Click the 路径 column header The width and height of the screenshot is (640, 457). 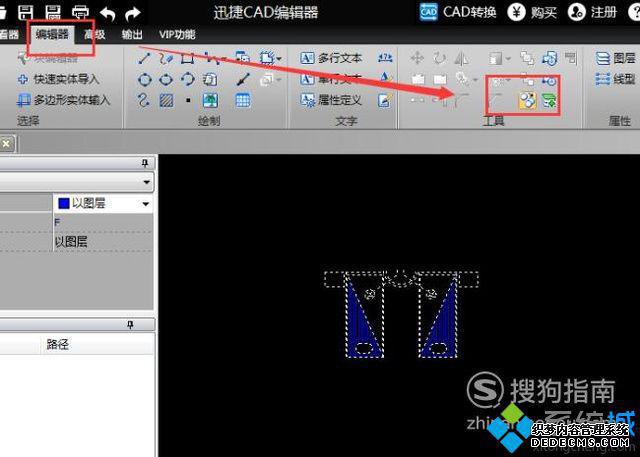(x=58, y=344)
